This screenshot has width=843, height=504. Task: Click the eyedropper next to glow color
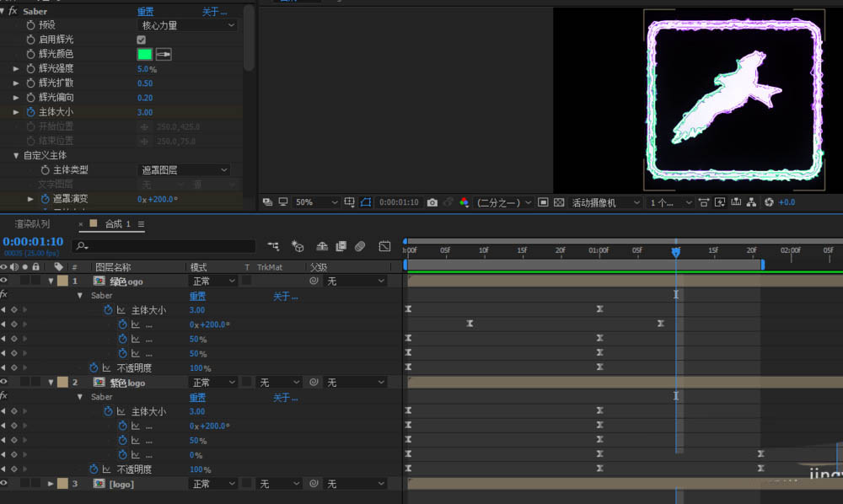coord(164,54)
